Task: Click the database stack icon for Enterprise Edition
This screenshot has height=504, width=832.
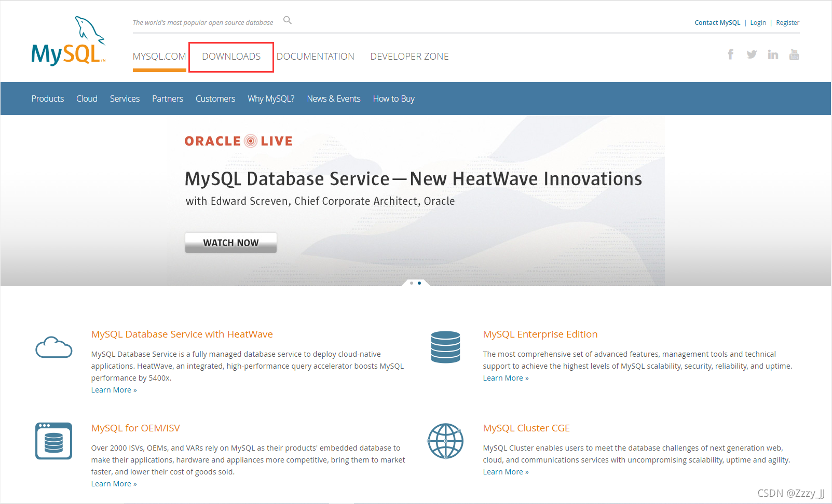Action: 445,347
